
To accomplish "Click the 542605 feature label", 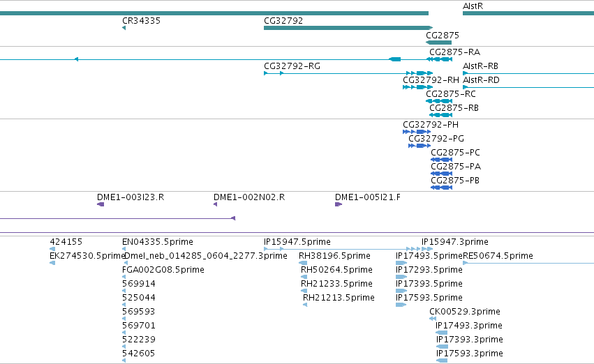I will tap(139, 354).
